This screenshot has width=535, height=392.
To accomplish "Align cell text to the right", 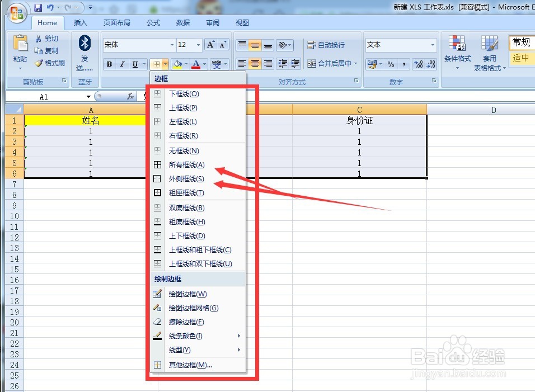I will [268, 63].
